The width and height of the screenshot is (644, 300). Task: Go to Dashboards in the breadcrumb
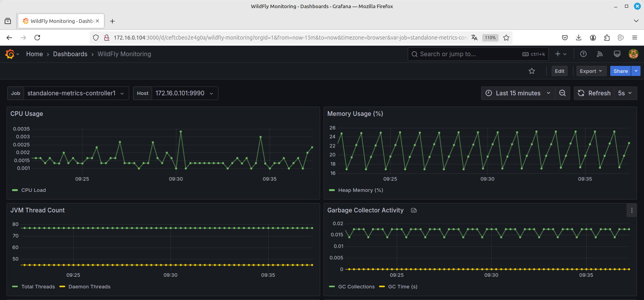coord(70,54)
